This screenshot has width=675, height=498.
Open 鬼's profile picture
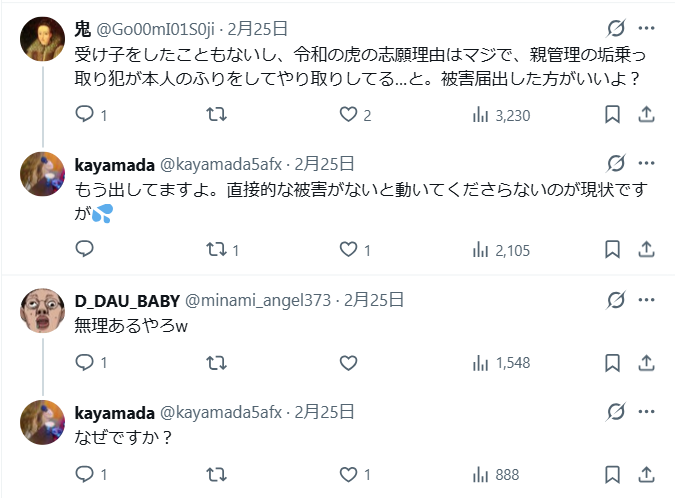tap(42, 40)
